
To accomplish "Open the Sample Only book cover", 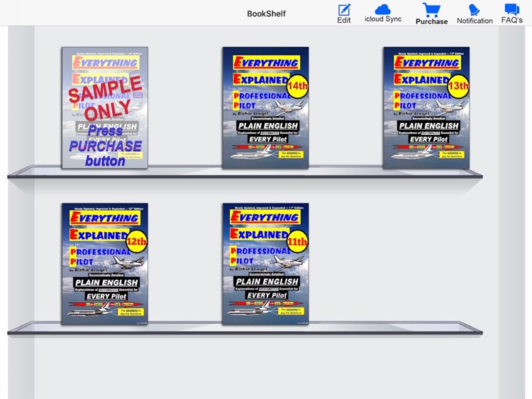I will [x=105, y=108].
